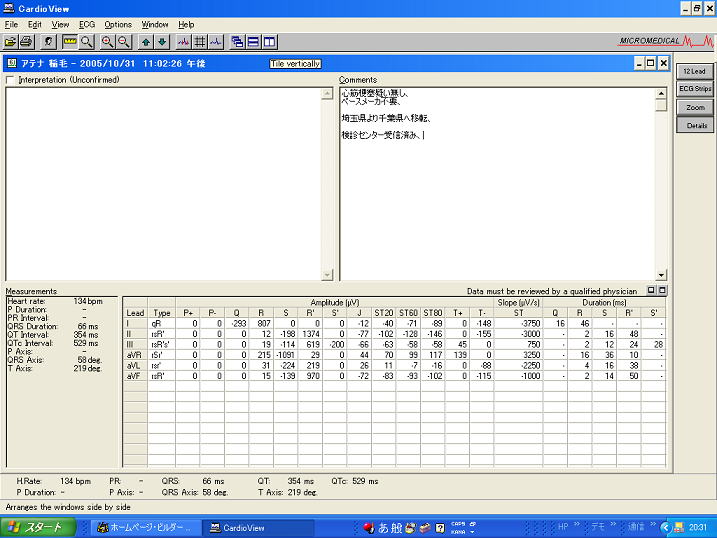Click Comments scrollbar down arrow
Image resolution: width=717 pixels, height=538 pixels.
pyautogui.click(x=661, y=275)
